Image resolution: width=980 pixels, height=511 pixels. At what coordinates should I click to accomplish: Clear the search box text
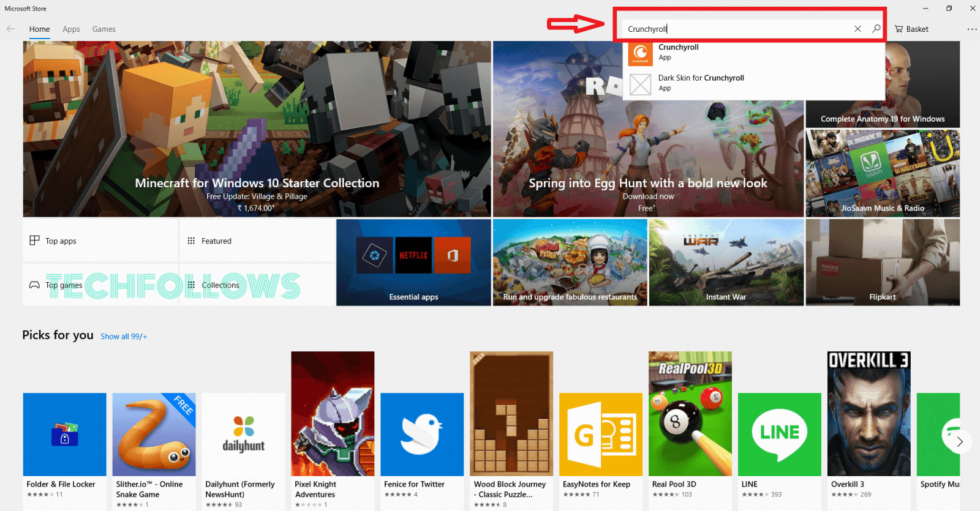[858, 29]
